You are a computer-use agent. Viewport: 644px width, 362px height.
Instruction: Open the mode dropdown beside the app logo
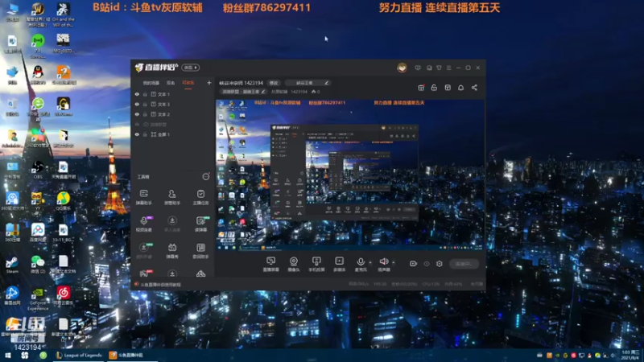click(x=190, y=68)
